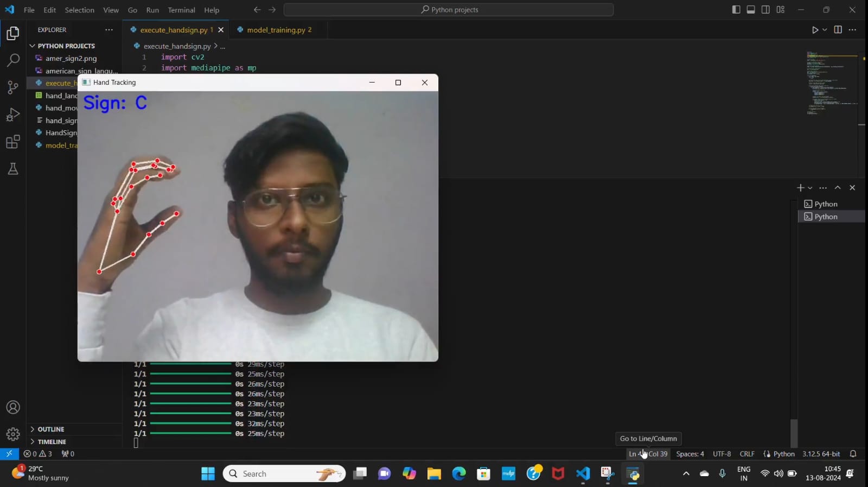Click the Split Editor Right icon

coord(838,30)
